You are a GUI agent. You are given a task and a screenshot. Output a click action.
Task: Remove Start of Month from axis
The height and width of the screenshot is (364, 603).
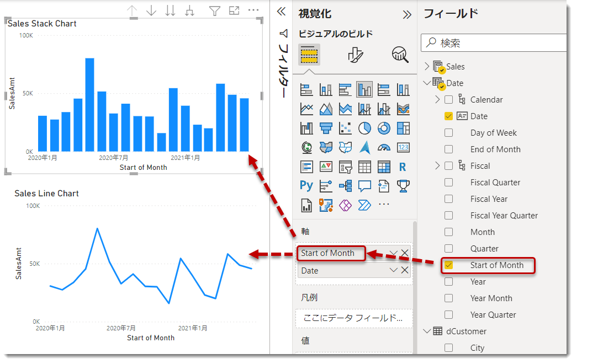tap(405, 253)
